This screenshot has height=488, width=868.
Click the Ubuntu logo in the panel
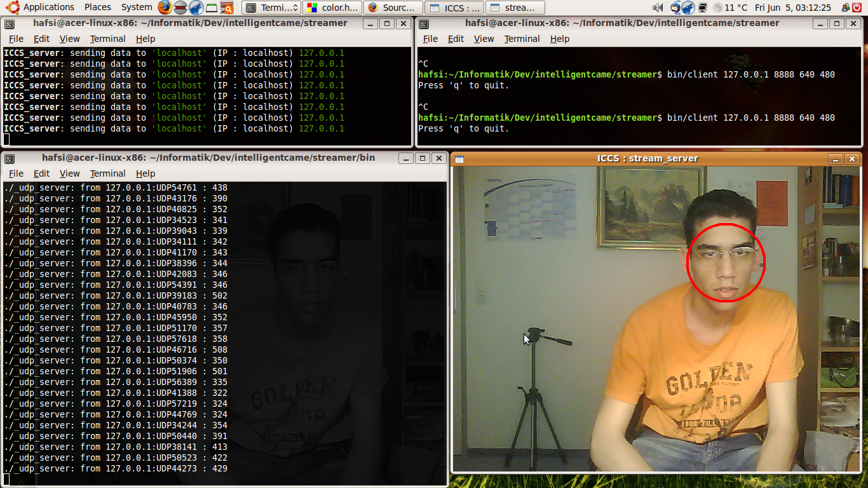tap(12, 8)
